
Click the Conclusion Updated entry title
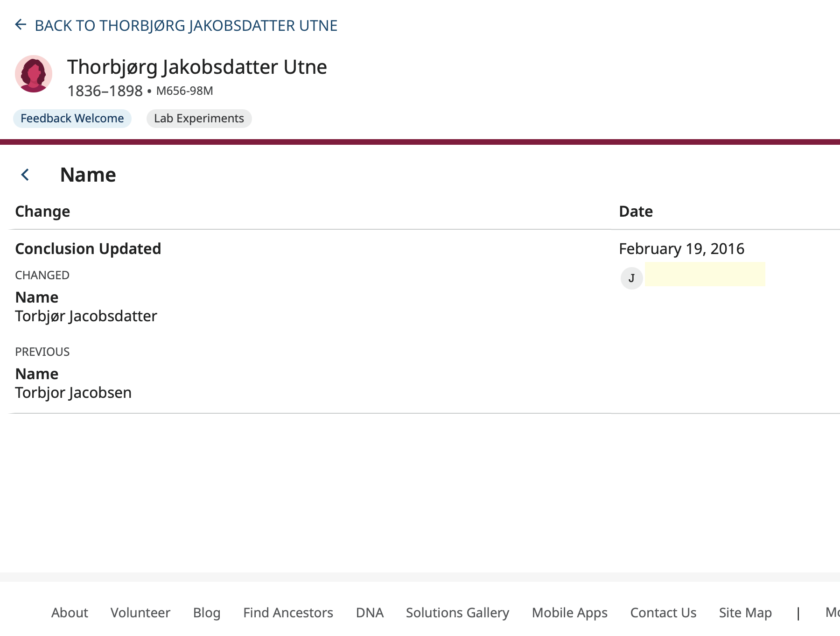[88, 249]
